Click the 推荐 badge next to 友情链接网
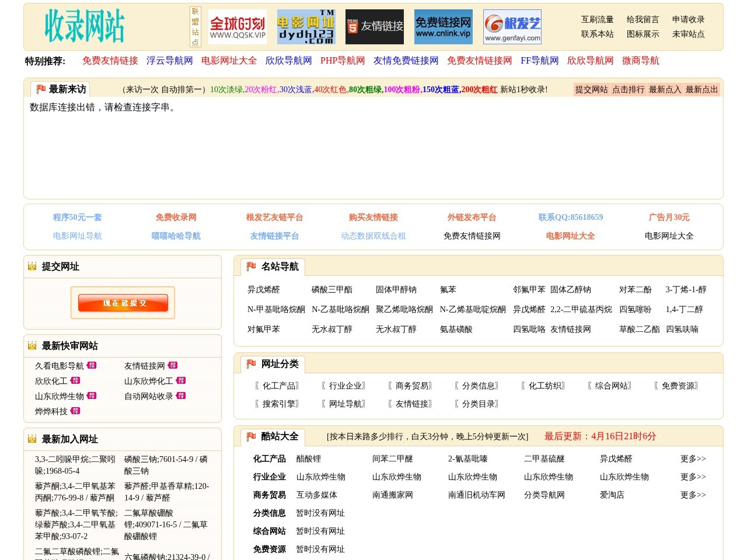The width and height of the screenshot is (747, 560). 173,365
